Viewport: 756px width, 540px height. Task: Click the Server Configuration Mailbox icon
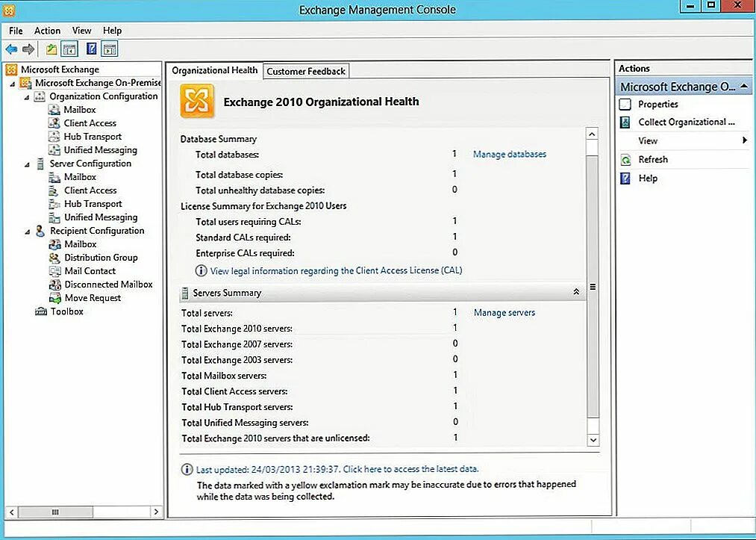pyautogui.click(x=54, y=177)
